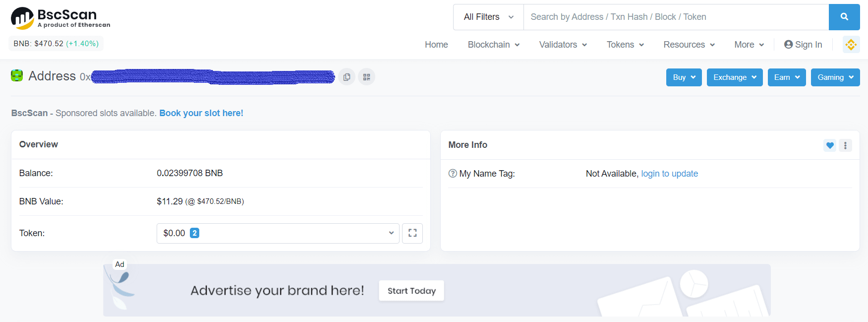This screenshot has width=868, height=322.
Task: Open the Earn dropdown button
Action: [787, 77]
